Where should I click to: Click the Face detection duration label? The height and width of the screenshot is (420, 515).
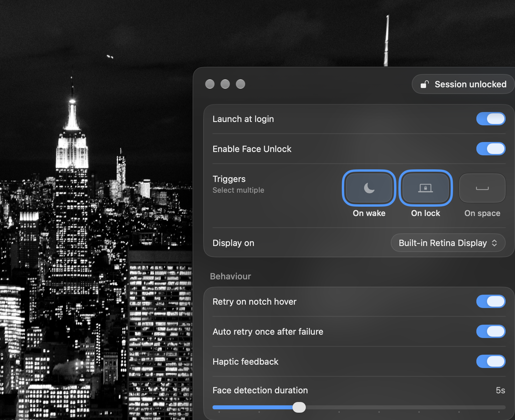(x=260, y=390)
